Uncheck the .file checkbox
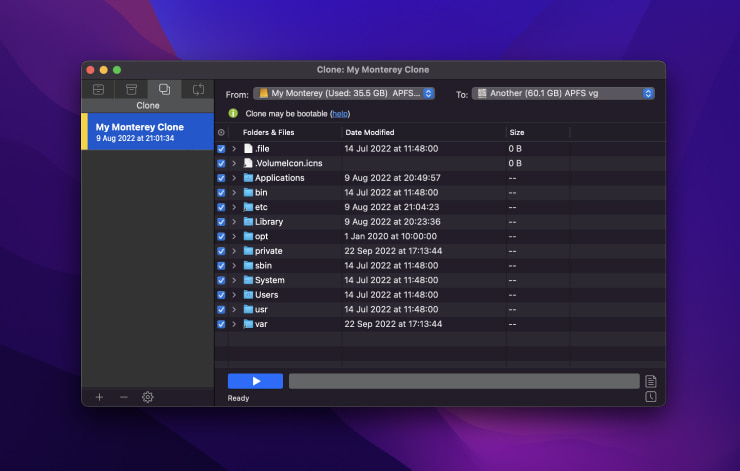The image size is (740, 471). point(221,149)
